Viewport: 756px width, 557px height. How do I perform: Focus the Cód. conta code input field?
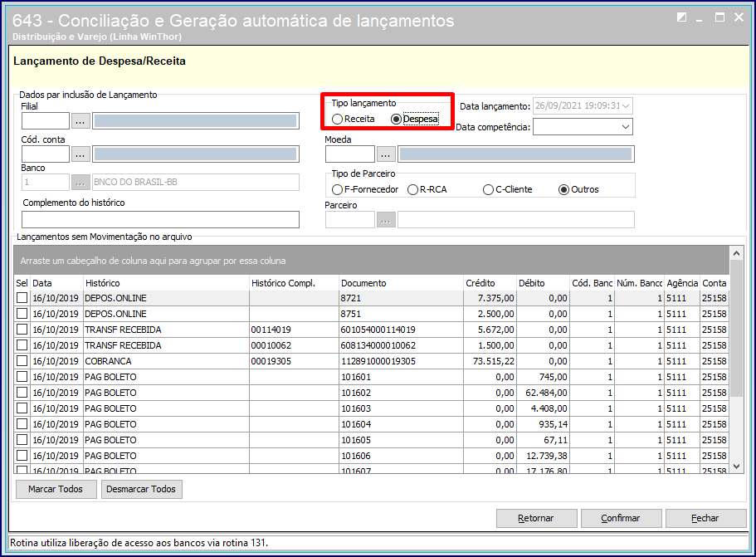[x=46, y=154]
